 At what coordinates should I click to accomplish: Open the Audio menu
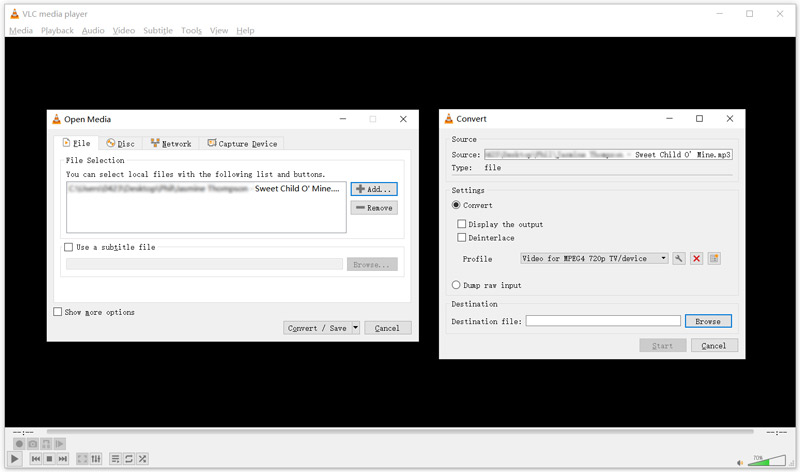[x=93, y=31]
